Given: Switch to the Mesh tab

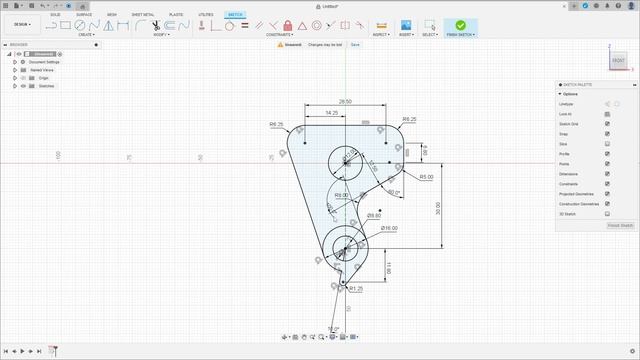Looking at the screenshot, I should [x=112, y=15].
